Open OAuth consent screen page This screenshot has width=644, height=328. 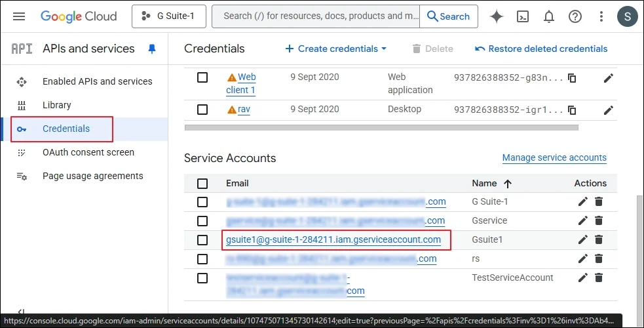coord(88,152)
